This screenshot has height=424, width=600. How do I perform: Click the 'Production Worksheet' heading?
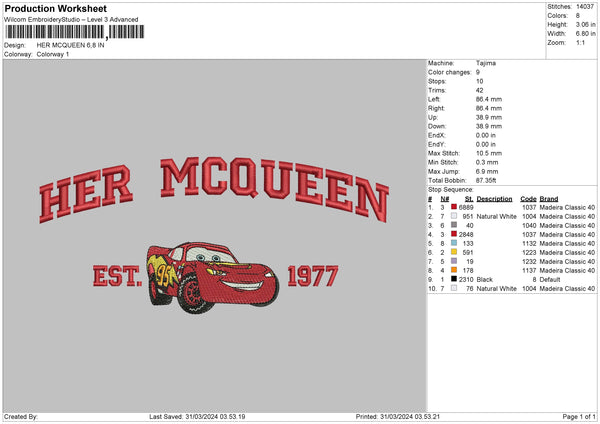coord(55,8)
